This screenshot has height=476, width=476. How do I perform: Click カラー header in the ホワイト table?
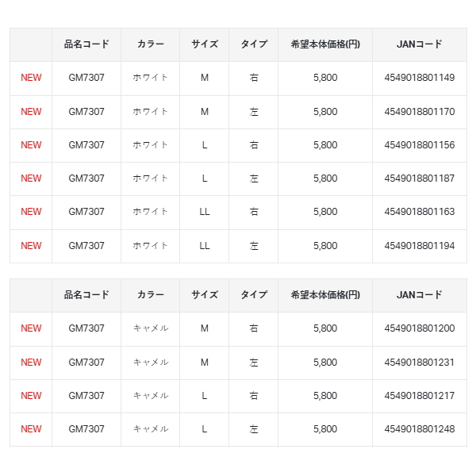pos(151,44)
